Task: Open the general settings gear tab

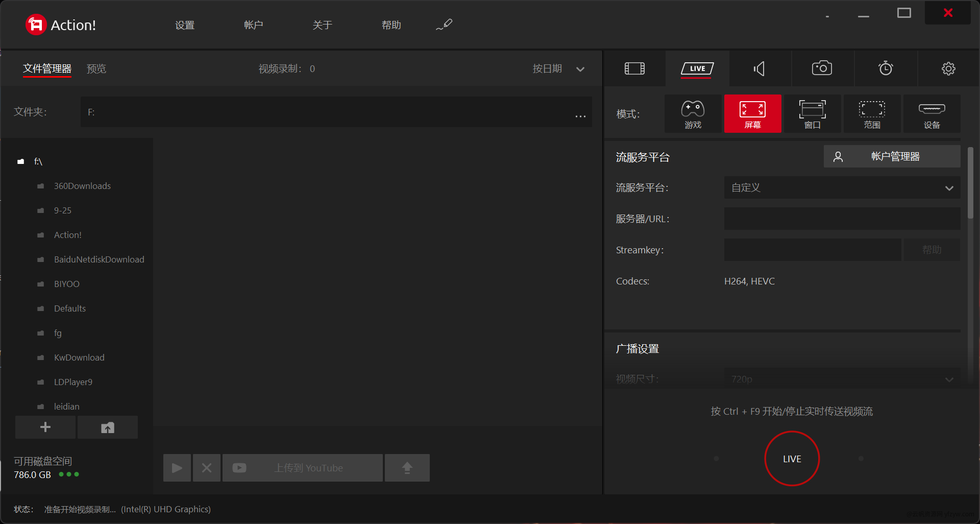Action: 948,68
